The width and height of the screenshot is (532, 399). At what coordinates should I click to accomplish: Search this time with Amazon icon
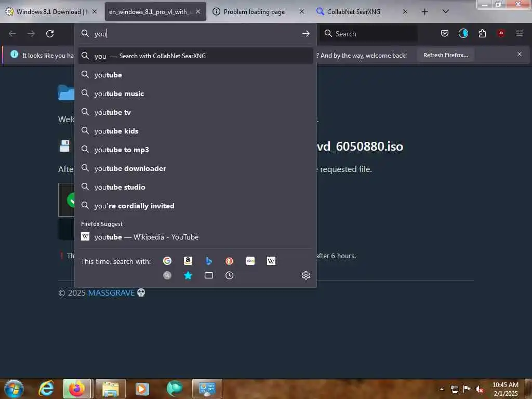coord(188,261)
